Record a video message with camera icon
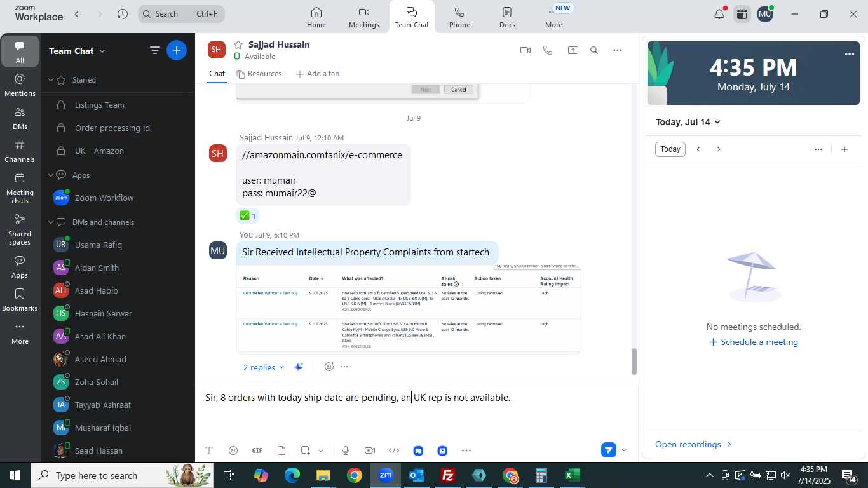Screen dimensions: 868x488 click(370, 451)
